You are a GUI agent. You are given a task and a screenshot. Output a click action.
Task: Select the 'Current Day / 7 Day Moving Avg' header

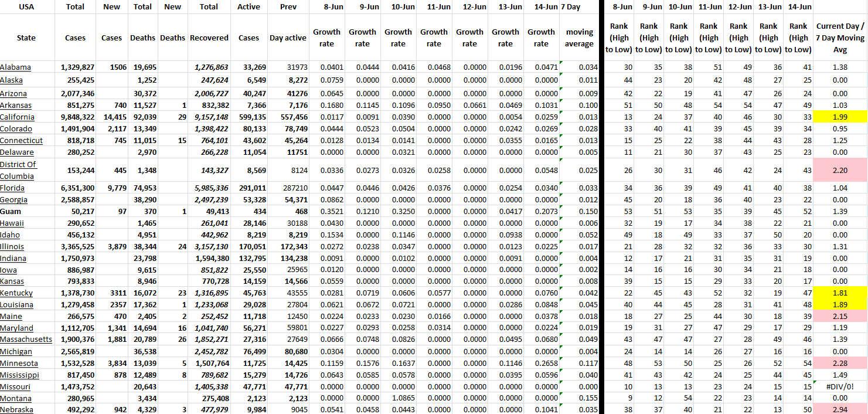click(840, 38)
